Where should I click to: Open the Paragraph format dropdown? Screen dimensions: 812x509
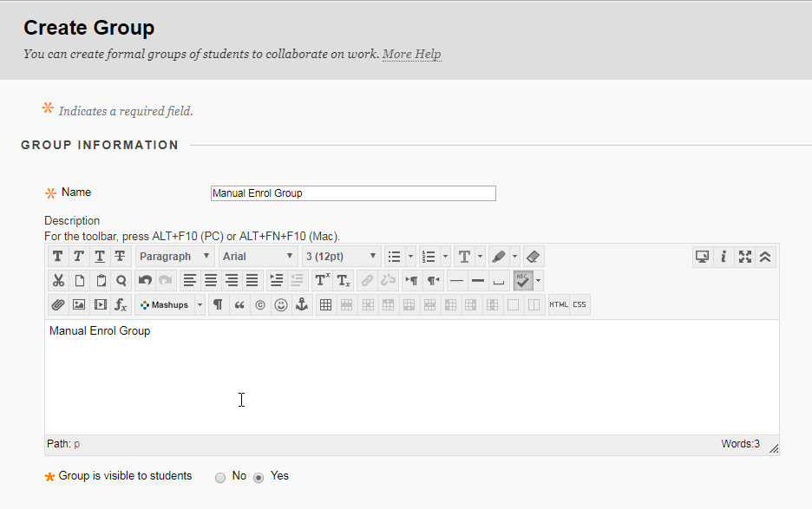174,257
